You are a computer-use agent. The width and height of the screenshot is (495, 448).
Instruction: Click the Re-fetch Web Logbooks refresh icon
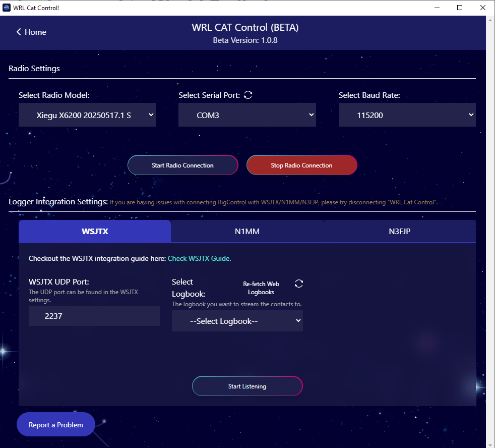(x=299, y=284)
